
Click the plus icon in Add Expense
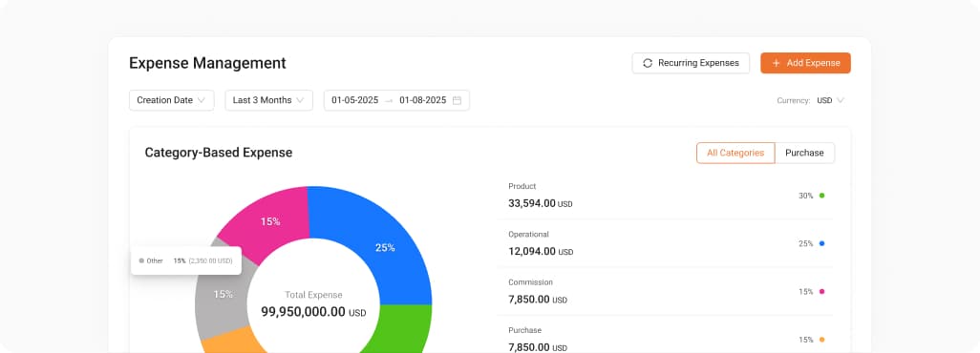(777, 63)
